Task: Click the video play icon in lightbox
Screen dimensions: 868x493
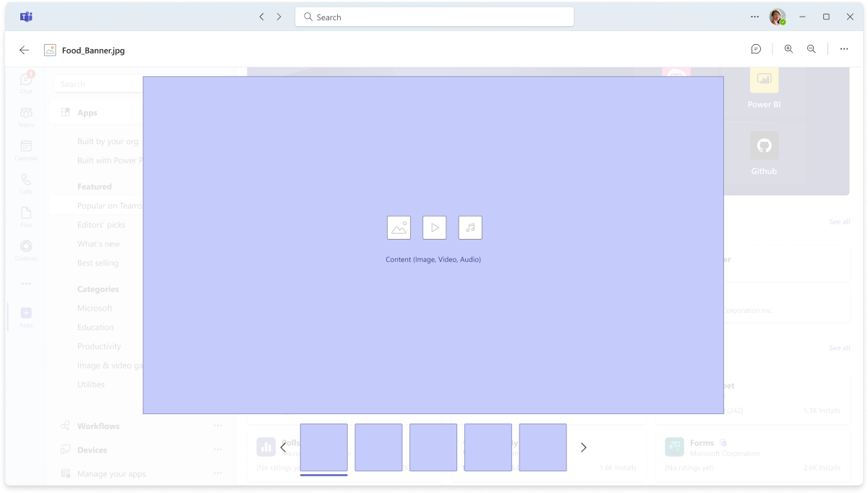Action: (x=435, y=227)
